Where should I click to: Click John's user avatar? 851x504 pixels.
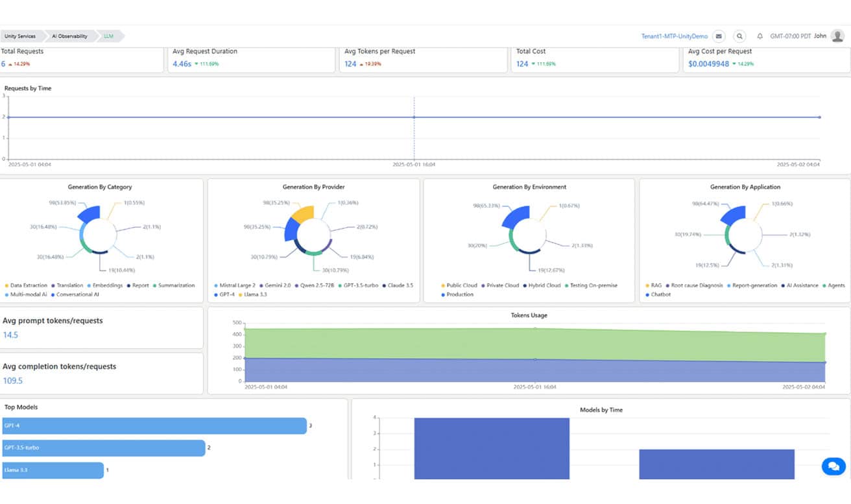click(839, 36)
